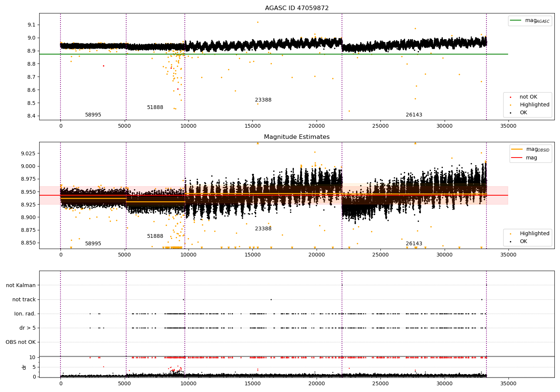The height and width of the screenshot is (392, 560).
Task: Click the green mag AGASC legend line
Action: point(516,21)
